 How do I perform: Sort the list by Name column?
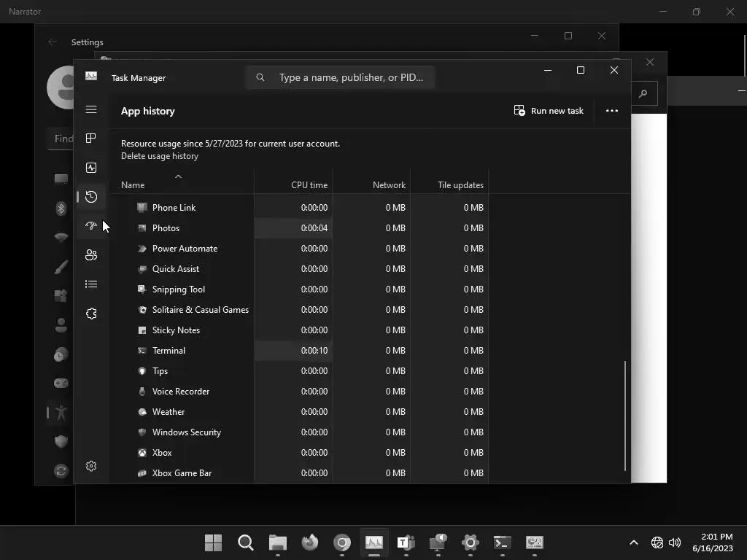pyautogui.click(x=133, y=184)
